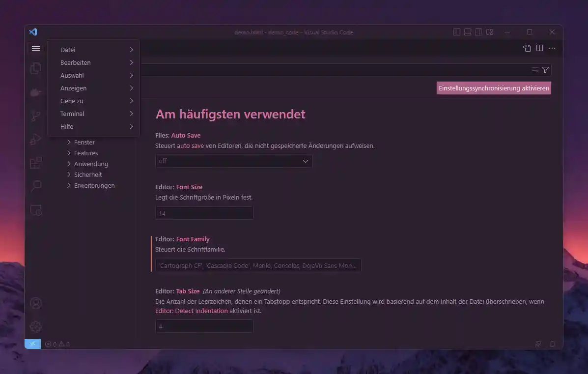Click the 'Steuert die Schriftfamilie.' description
This screenshot has width=588, height=374.
[190, 250]
